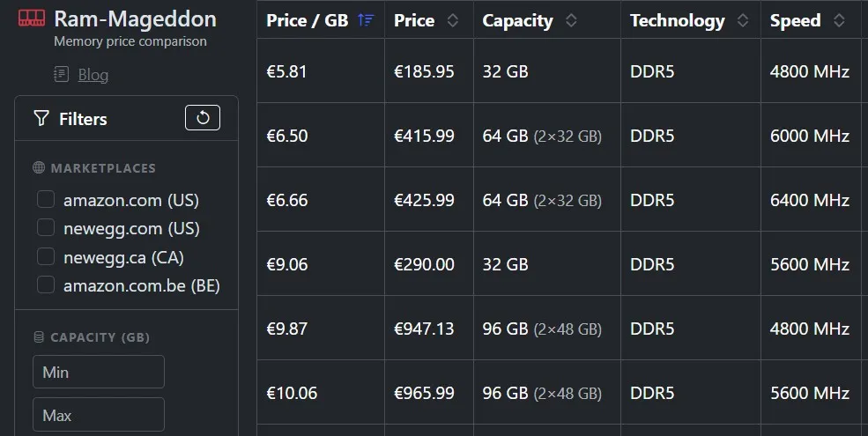Click the Technology column sort arrows
This screenshot has height=436, width=868.
[743, 20]
